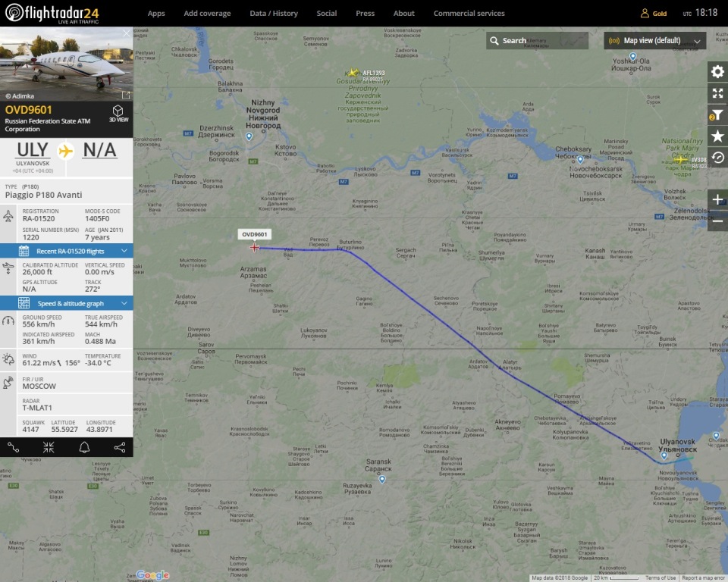Close the flight details panel
This screenshot has width=728, height=582.
pyautogui.click(x=127, y=33)
